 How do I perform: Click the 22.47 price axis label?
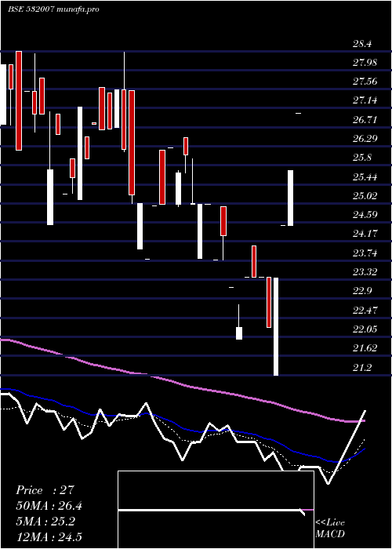tap(365, 310)
